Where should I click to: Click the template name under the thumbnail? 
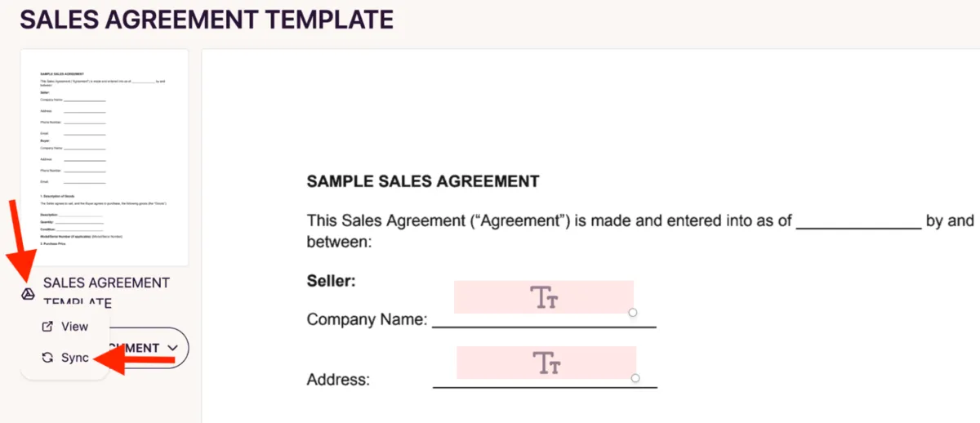pos(106,283)
